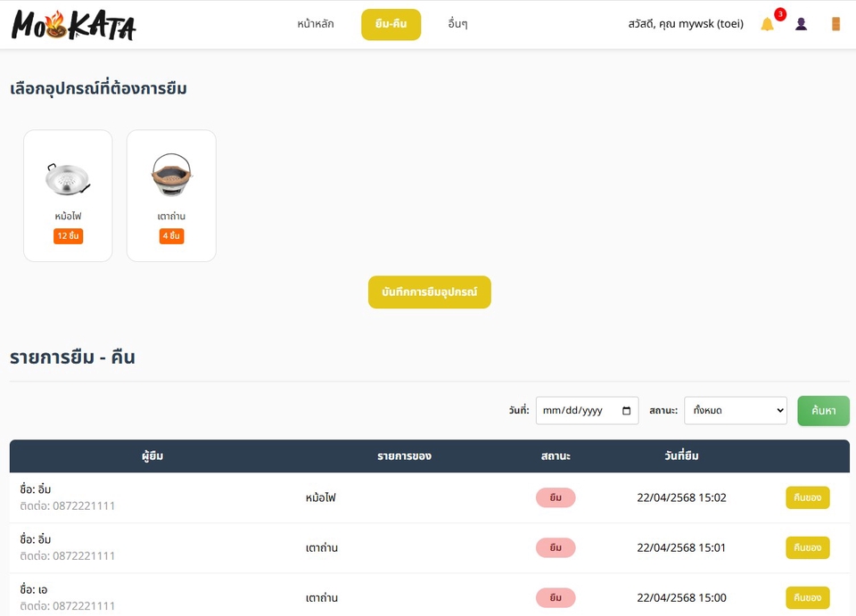Click the red notification badge showing 3
The width and height of the screenshot is (856, 616).
778,13
